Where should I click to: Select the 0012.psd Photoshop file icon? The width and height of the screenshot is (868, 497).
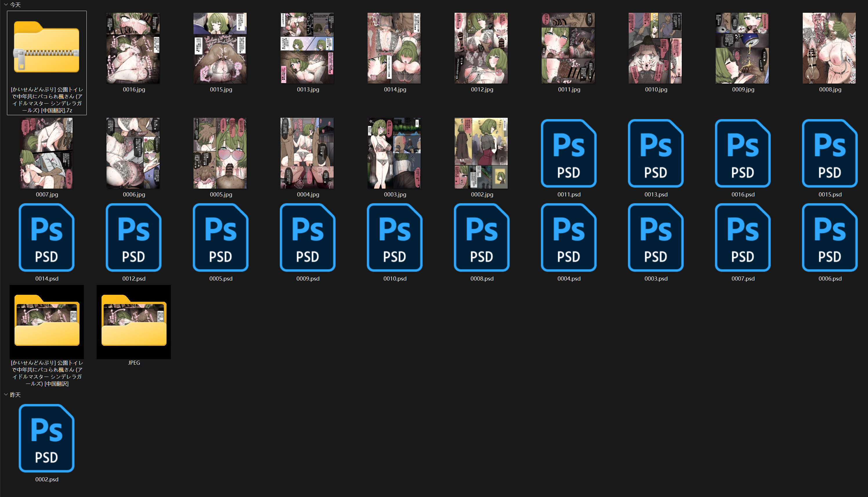[x=134, y=237]
